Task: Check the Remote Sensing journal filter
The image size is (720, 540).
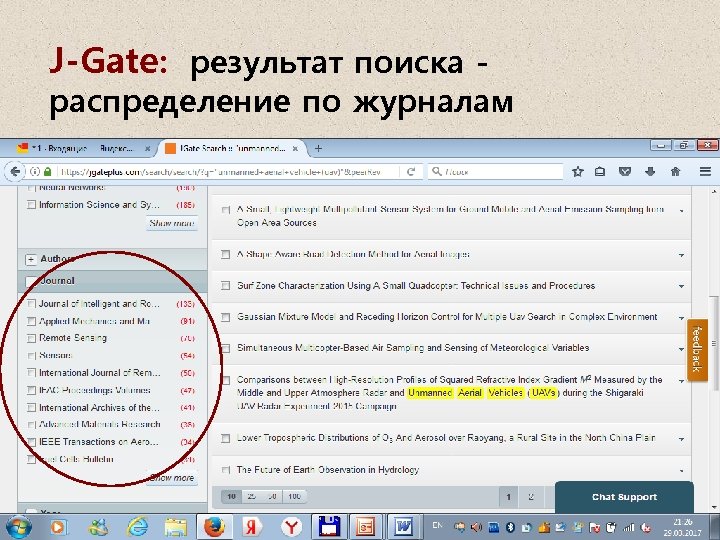Action: pyautogui.click(x=31, y=338)
